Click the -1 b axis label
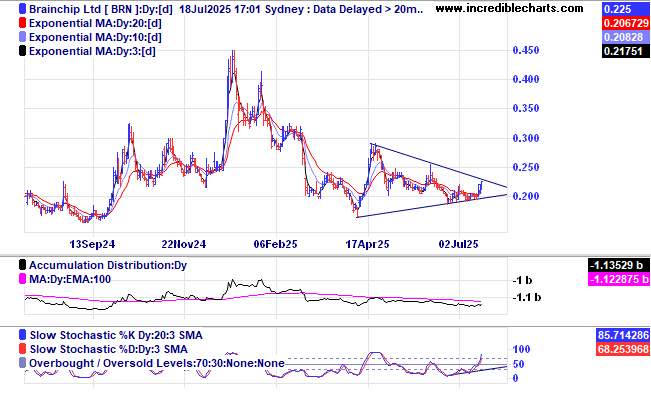651x395 pixels. click(x=523, y=280)
